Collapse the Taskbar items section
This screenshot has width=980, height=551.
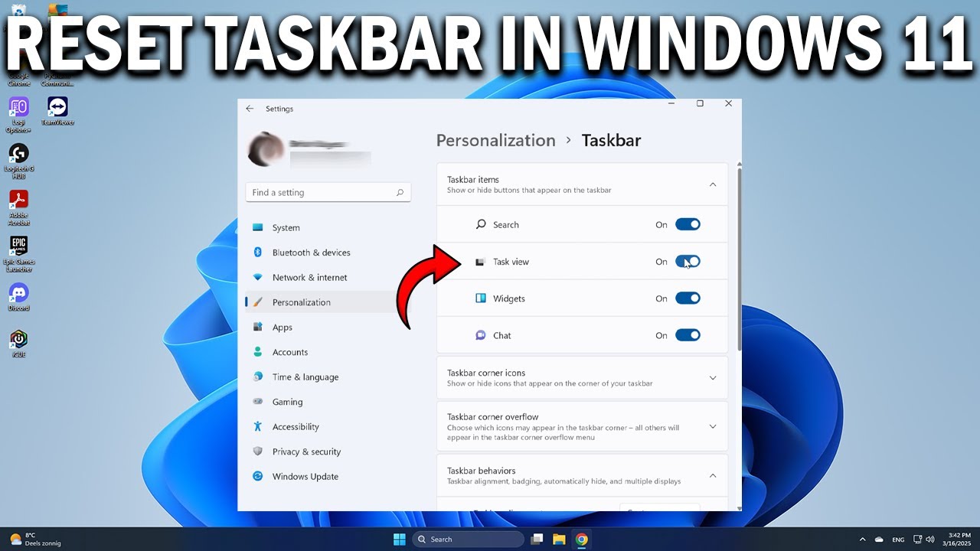(713, 184)
